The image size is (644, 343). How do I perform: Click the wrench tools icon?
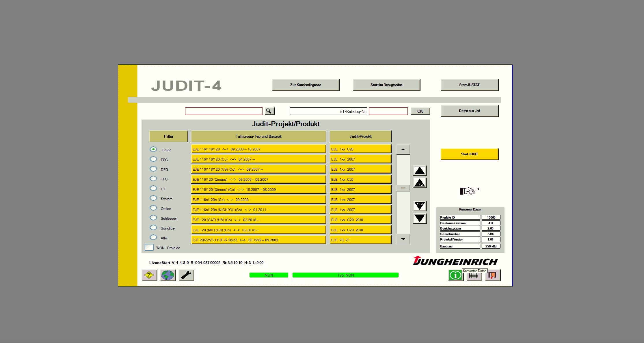[x=186, y=275]
